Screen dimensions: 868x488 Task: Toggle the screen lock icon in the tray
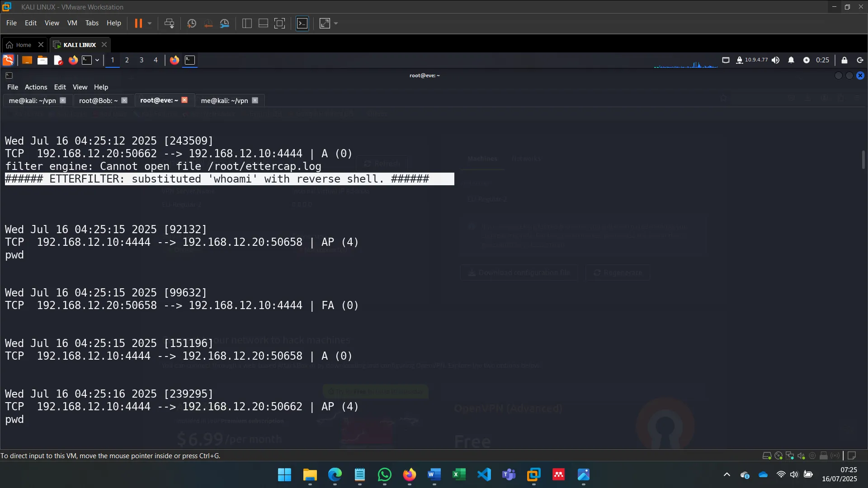(844, 60)
